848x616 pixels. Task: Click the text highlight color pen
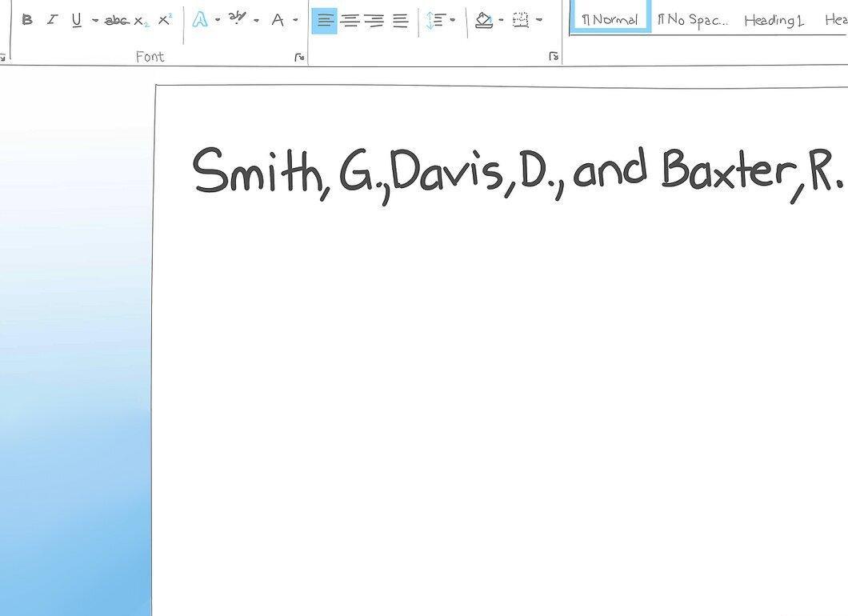click(x=238, y=18)
